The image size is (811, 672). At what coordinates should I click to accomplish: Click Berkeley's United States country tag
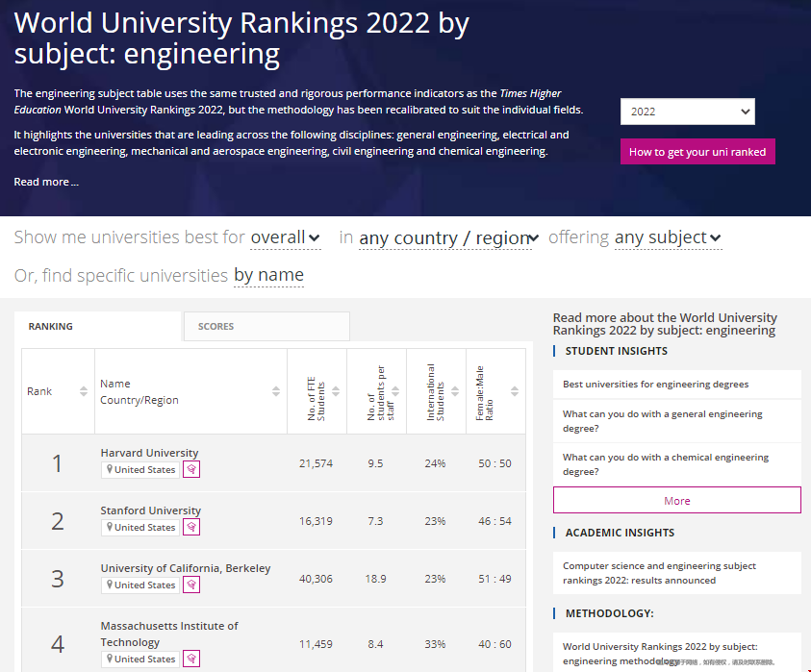[x=140, y=585]
